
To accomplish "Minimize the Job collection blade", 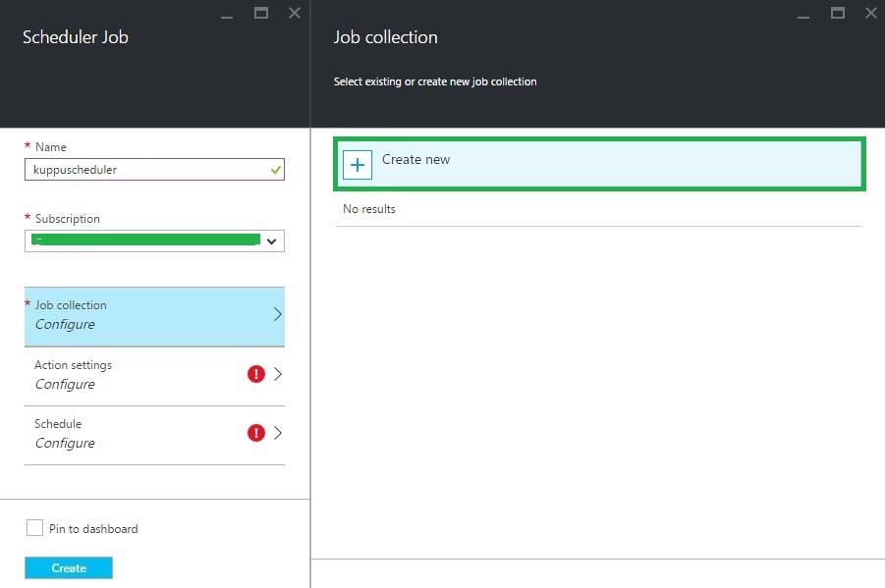I will (804, 14).
